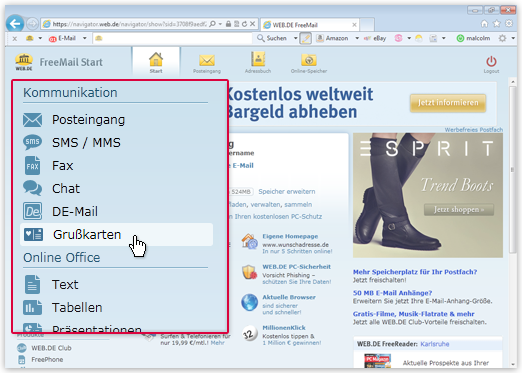The image size is (522, 373).
Task: Open Posteingang envelope icon in Kommunikation menu
Action: click(32, 120)
